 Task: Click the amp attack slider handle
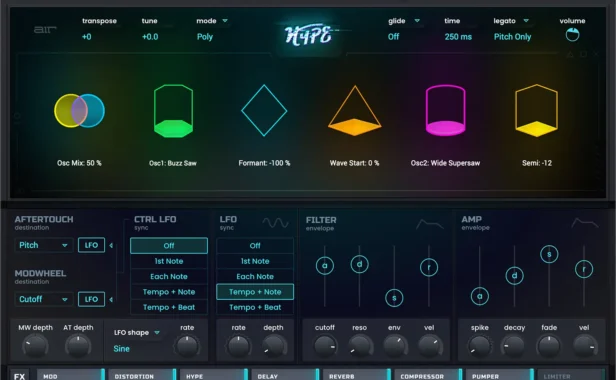click(480, 296)
